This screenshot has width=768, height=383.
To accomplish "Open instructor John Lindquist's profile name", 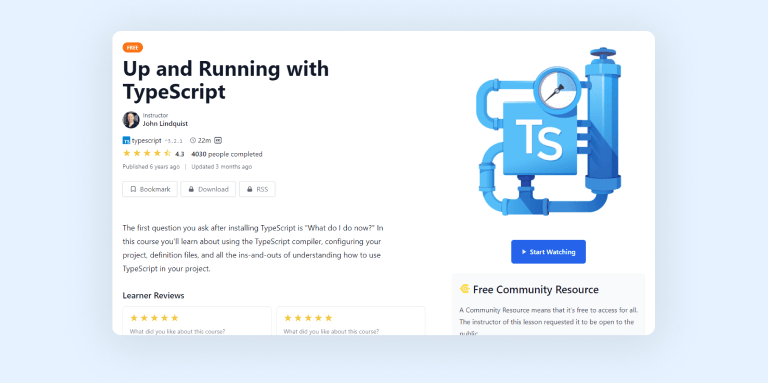I will (x=165, y=124).
